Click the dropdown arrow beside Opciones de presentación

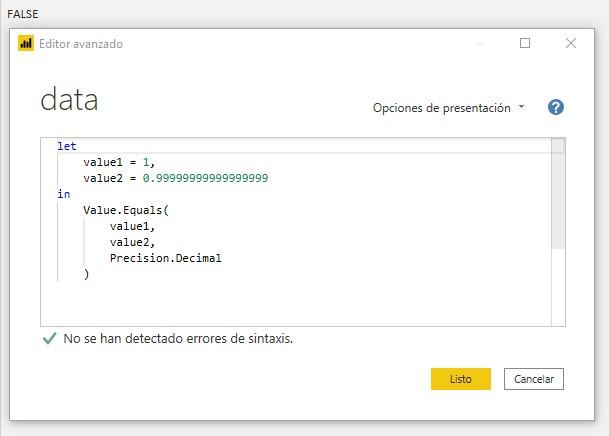[x=522, y=107]
